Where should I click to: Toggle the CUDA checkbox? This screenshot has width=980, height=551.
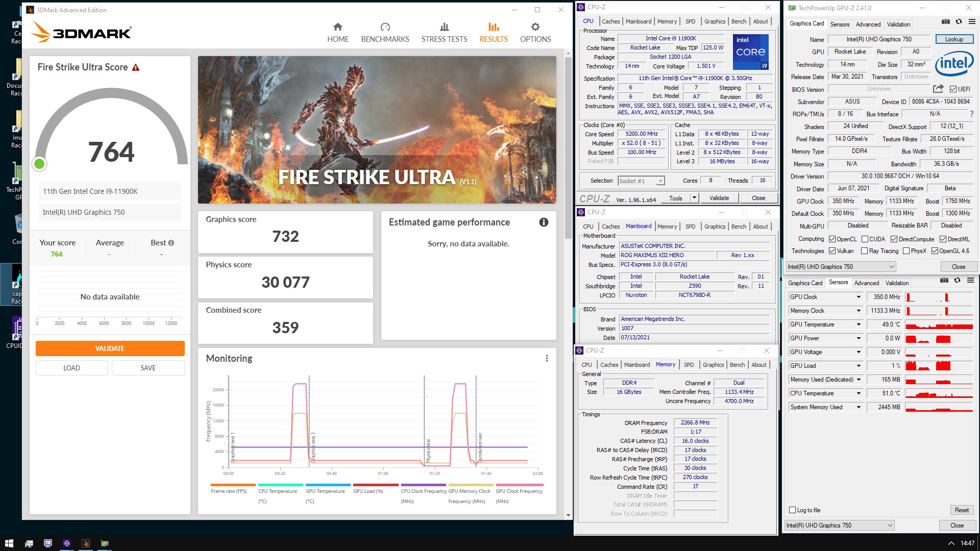click(x=865, y=239)
